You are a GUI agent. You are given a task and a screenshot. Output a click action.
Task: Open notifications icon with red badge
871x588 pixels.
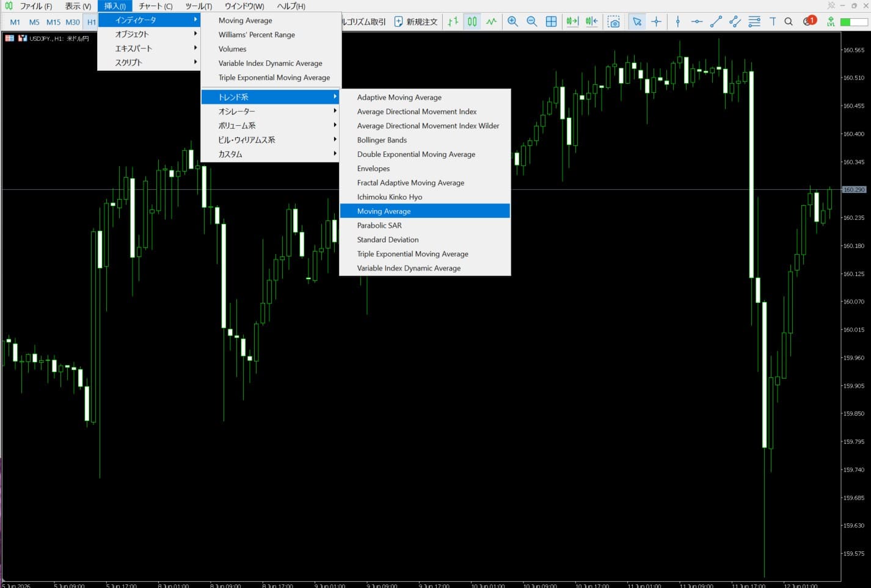click(x=809, y=21)
